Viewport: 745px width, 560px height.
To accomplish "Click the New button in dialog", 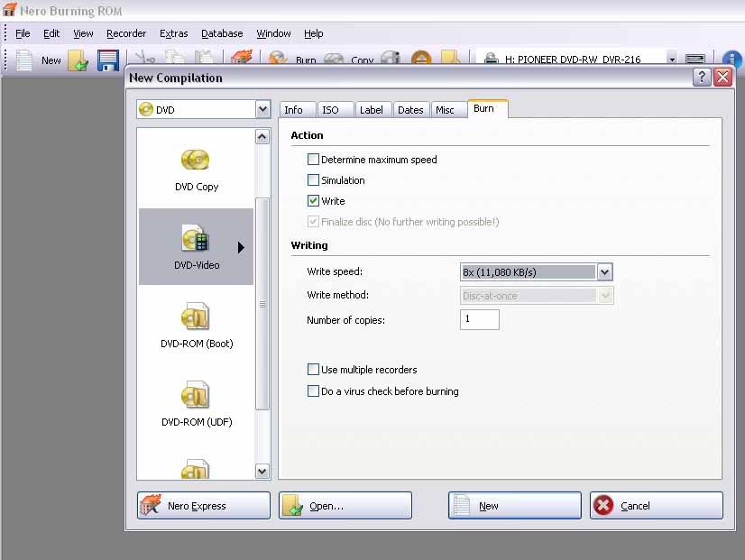I will click(515, 505).
